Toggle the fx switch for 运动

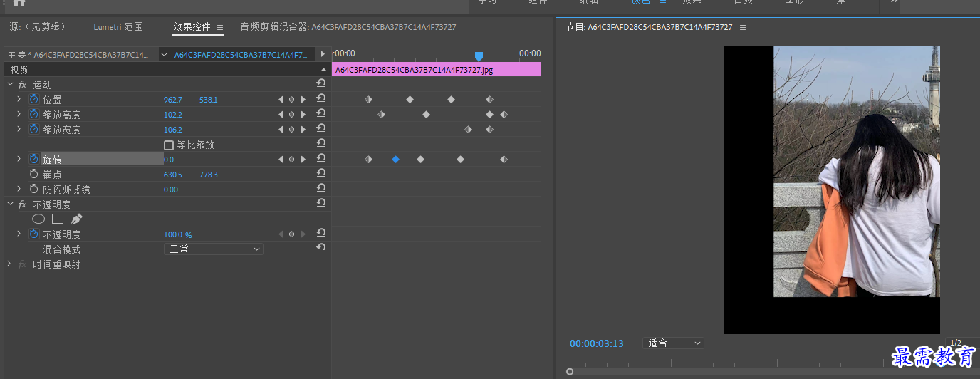23,85
